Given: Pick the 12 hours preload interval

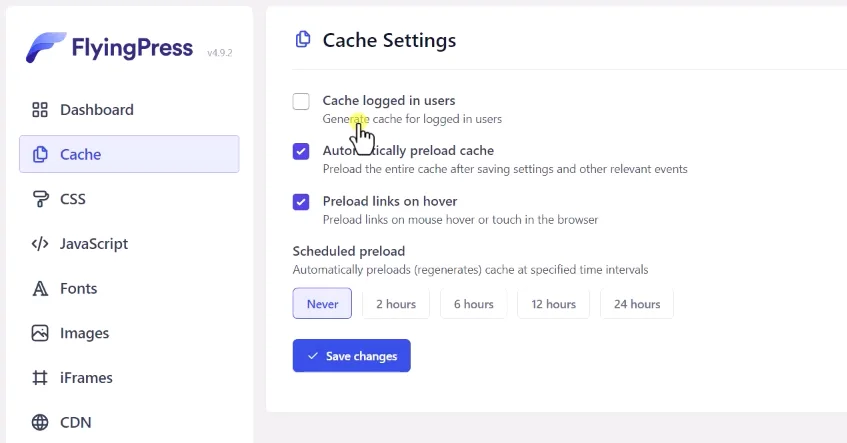Looking at the screenshot, I should click(553, 304).
